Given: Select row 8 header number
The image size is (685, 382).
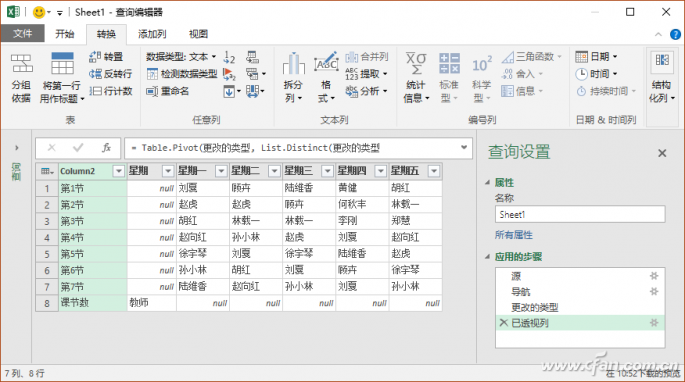Looking at the screenshot, I should point(47,303).
